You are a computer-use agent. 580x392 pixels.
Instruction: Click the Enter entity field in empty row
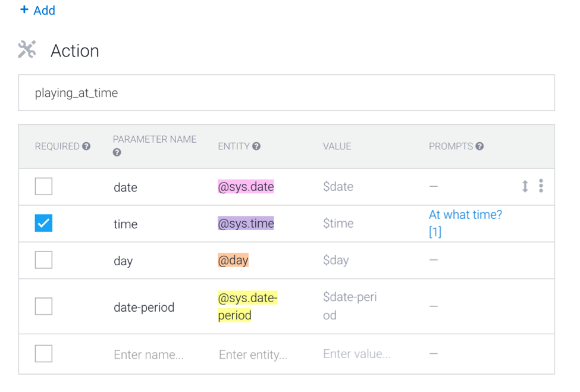[253, 355]
